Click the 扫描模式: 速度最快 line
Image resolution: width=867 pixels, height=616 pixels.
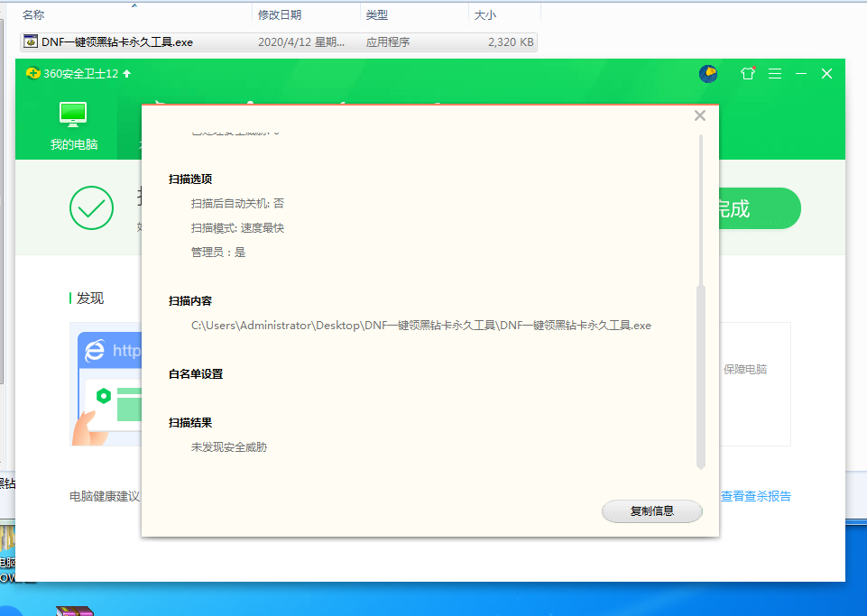[x=238, y=228]
